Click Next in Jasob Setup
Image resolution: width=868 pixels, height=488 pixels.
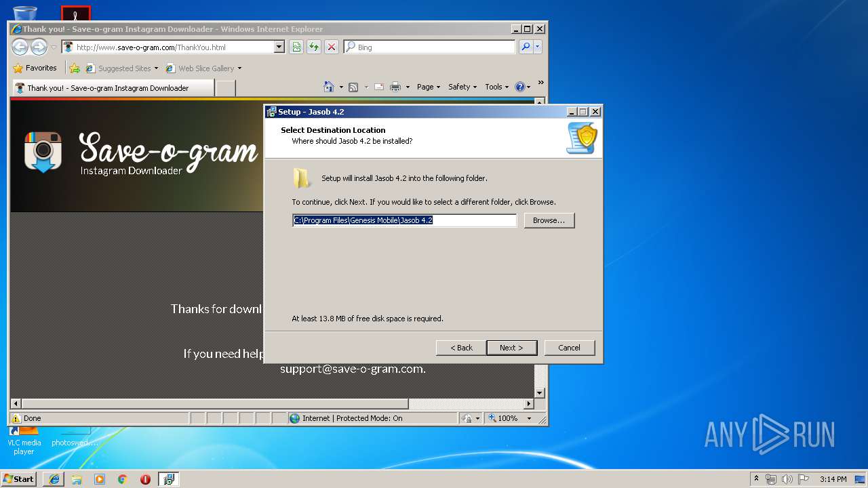click(512, 348)
